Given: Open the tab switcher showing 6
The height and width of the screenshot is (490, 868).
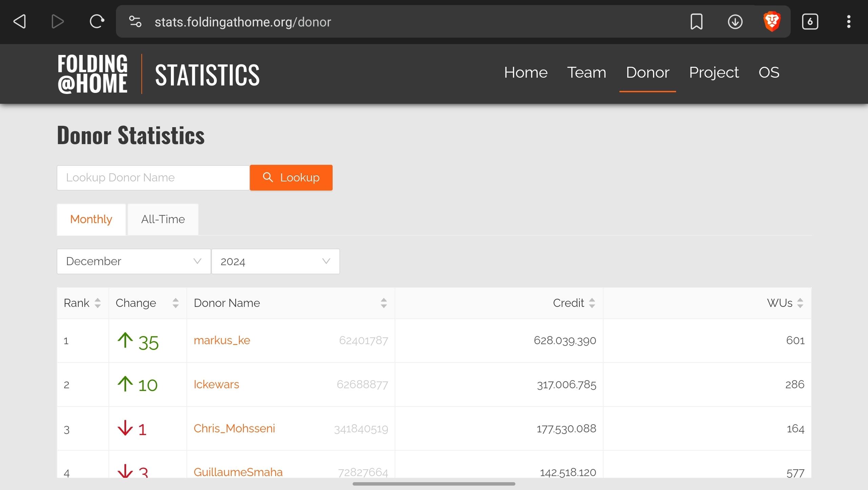Looking at the screenshot, I should (810, 22).
